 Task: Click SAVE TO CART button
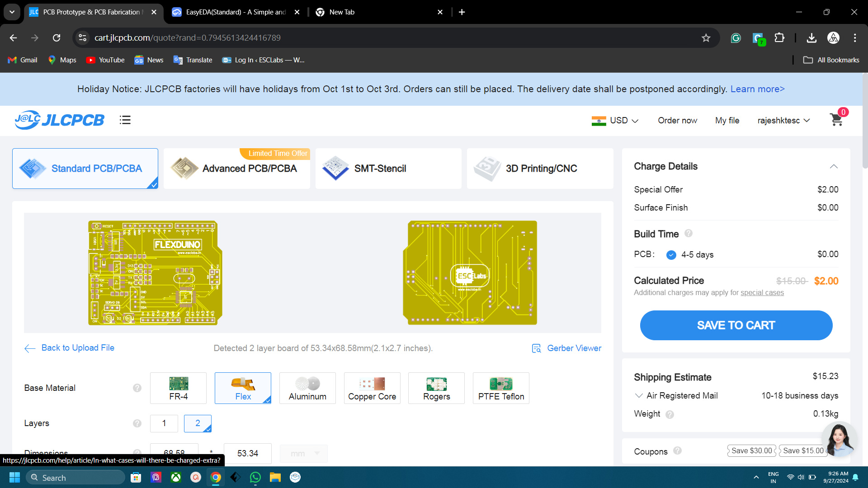[736, 325]
